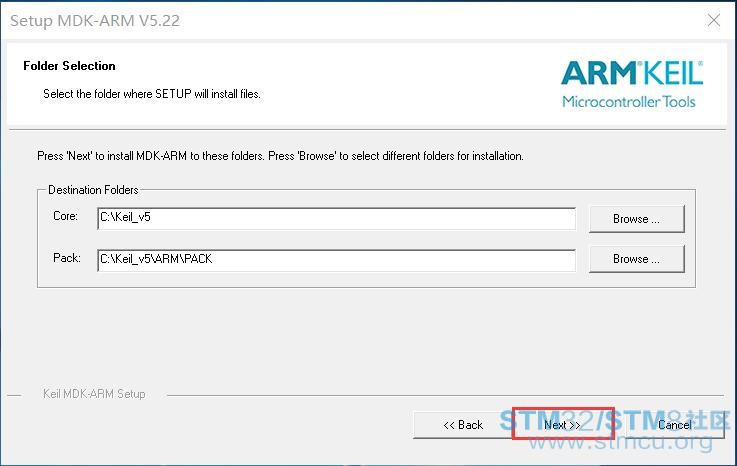This screenshot has width=737, height=466.
Task: Go back with the << Back button
Action: click(x=463, y=425)
